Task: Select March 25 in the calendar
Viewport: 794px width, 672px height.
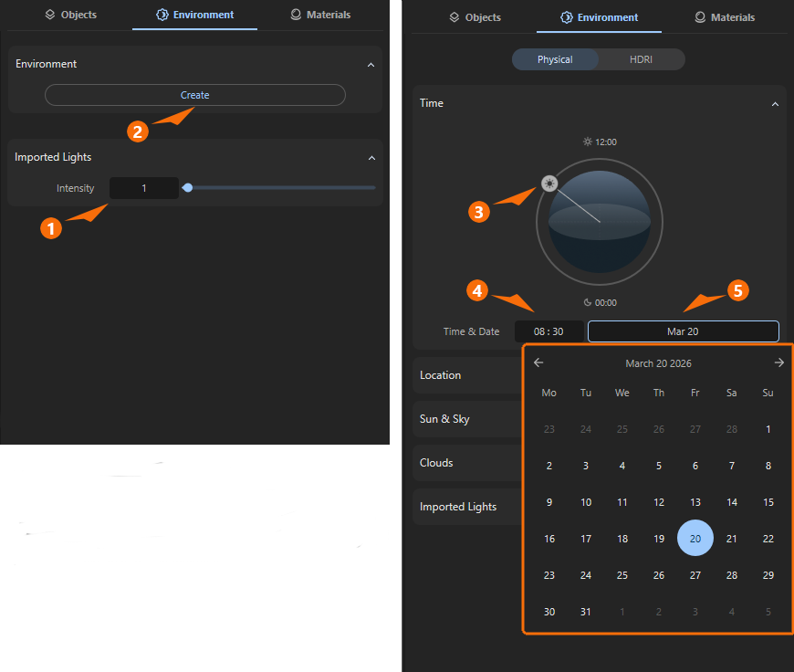Action: [622, 574]
